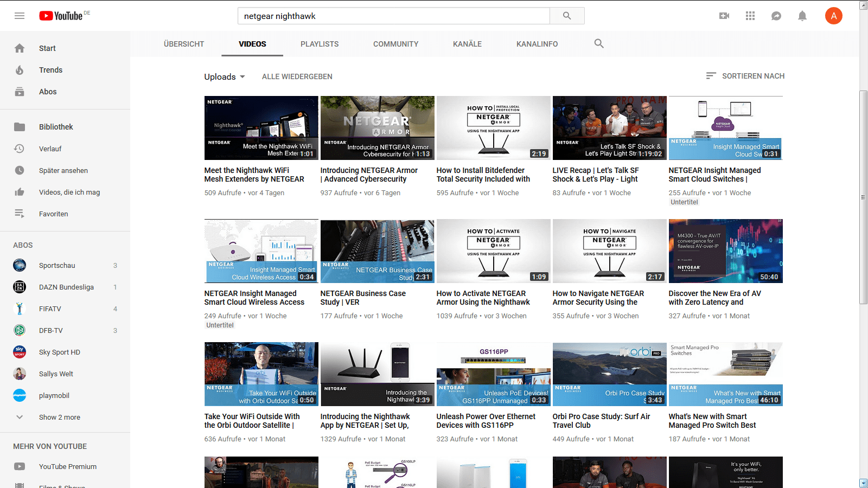868x488 pixels.
Task: Play the GS116PP PoE Devices thumbnail
Action: coord(493,374)
